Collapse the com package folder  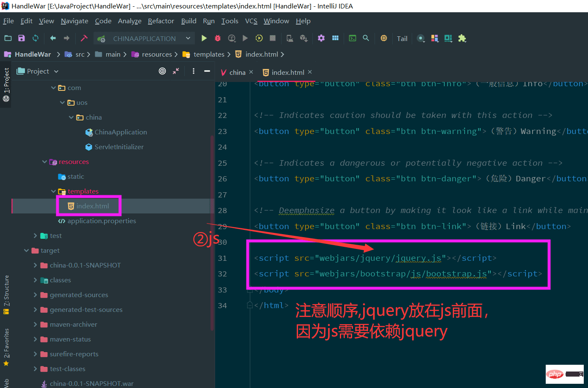click(53, 88)
